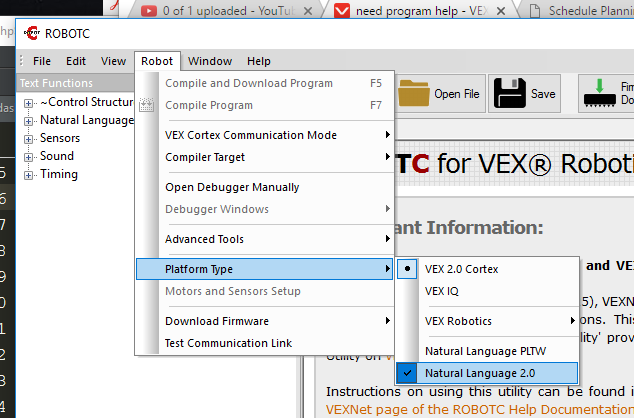This screenshot has height=418, width=634.
Task: Toggle the checked Natural Language 2.0 option
Action: (487, 373)
